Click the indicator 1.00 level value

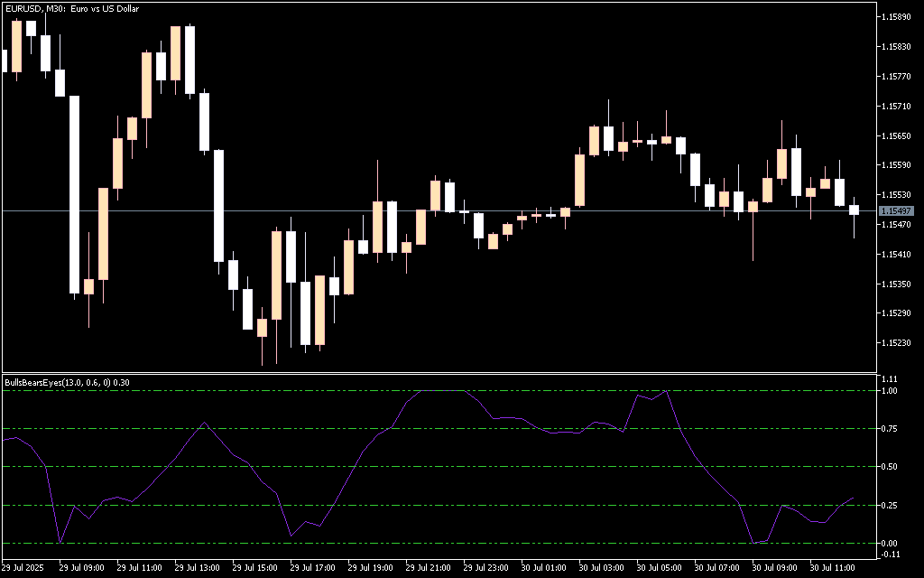889,391
